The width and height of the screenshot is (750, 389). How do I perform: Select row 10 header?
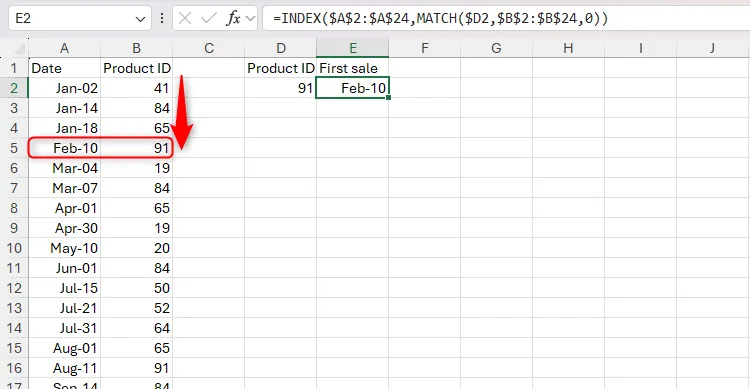coord(14,248)
